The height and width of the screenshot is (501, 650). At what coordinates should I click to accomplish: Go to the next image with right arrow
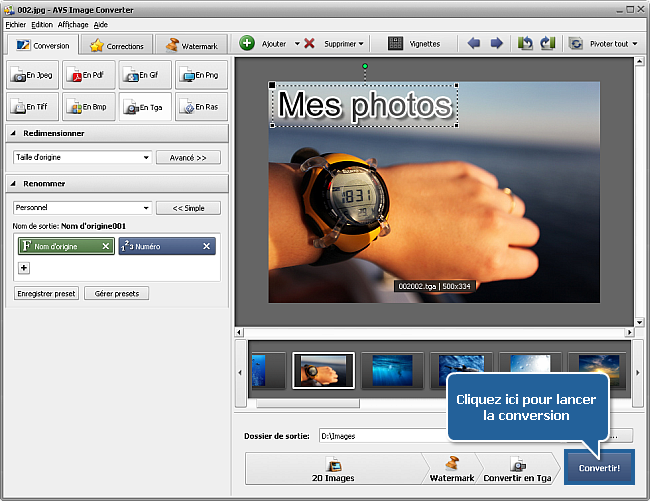point(495,44)
